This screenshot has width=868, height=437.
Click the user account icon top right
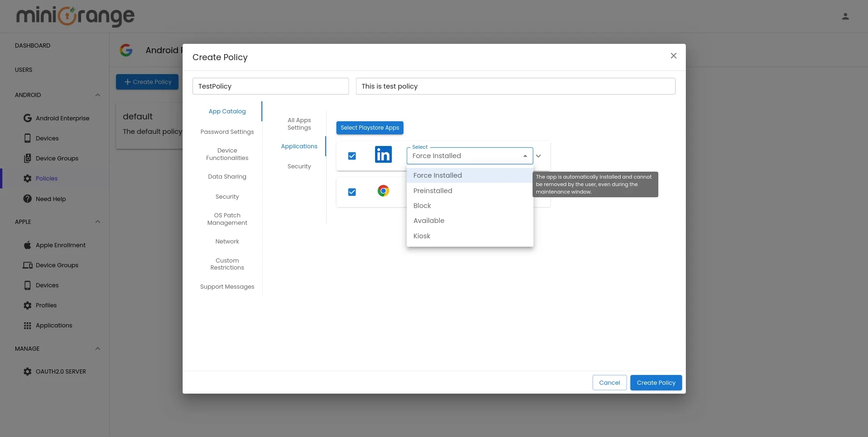click(x=846, y=16)
